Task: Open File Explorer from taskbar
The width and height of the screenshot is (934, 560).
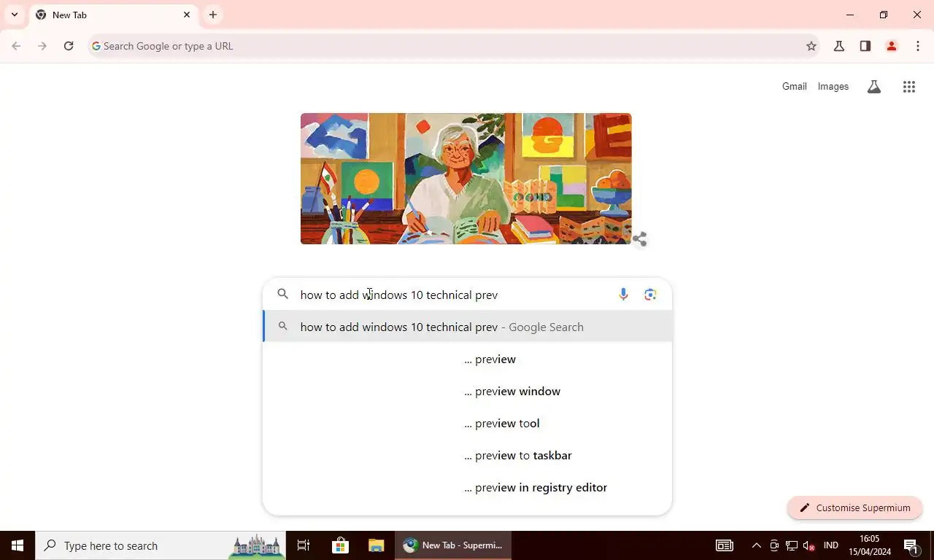Action: click(x=376, y=545)
